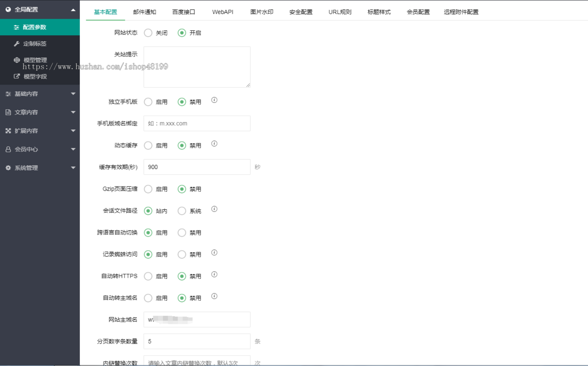Switch to the 会员配置 tab
Image resolution: width=588 pixels, height=366 pixels.
pyautogui.click(x=418, y=12)
